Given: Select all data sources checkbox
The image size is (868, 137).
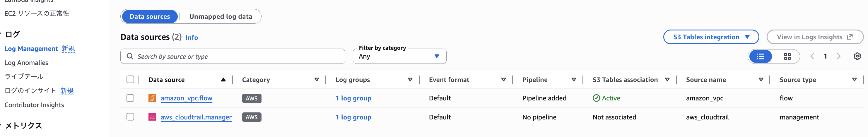Looking at the screenshot, I should 130,79.
